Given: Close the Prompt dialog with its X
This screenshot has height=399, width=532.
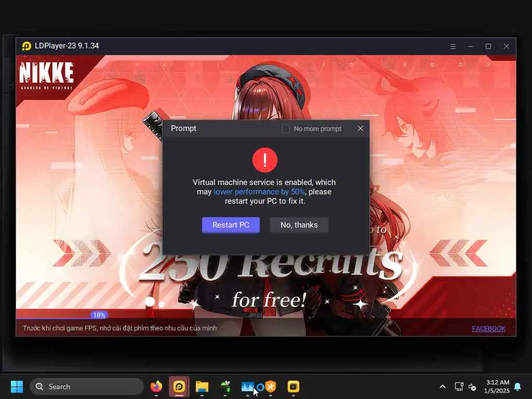Looking at the screenshot, I should [361, 128].
